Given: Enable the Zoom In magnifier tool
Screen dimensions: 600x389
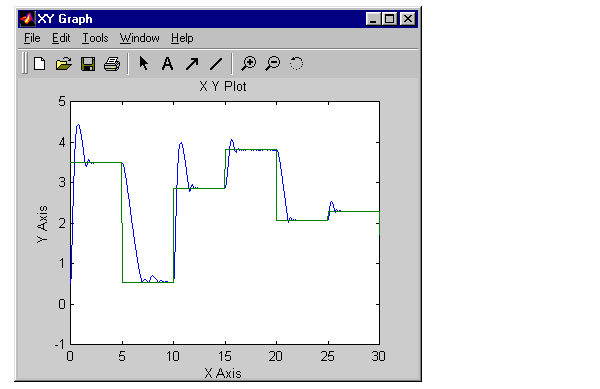Looking at the screenshot, I should 249,63.
